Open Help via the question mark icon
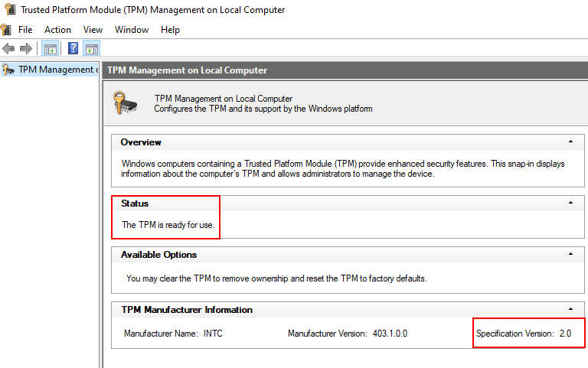The image size is (588, 368). (73, 48)
